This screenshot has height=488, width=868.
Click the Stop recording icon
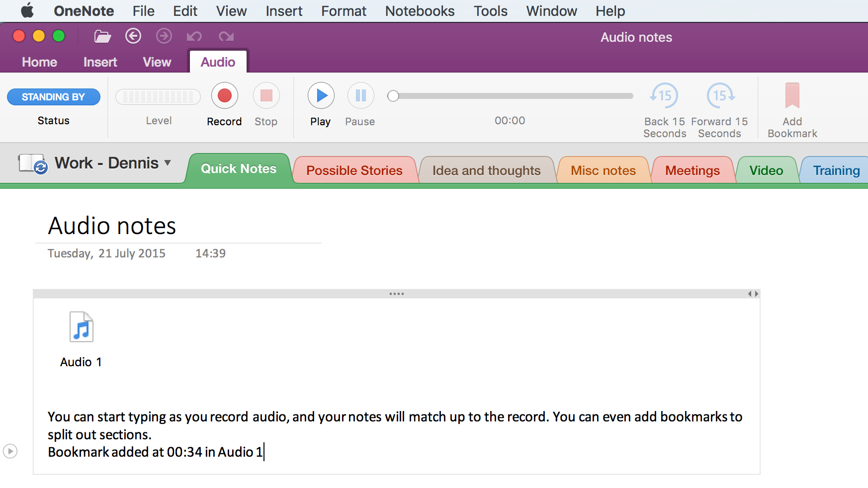[x=266, y=95]
